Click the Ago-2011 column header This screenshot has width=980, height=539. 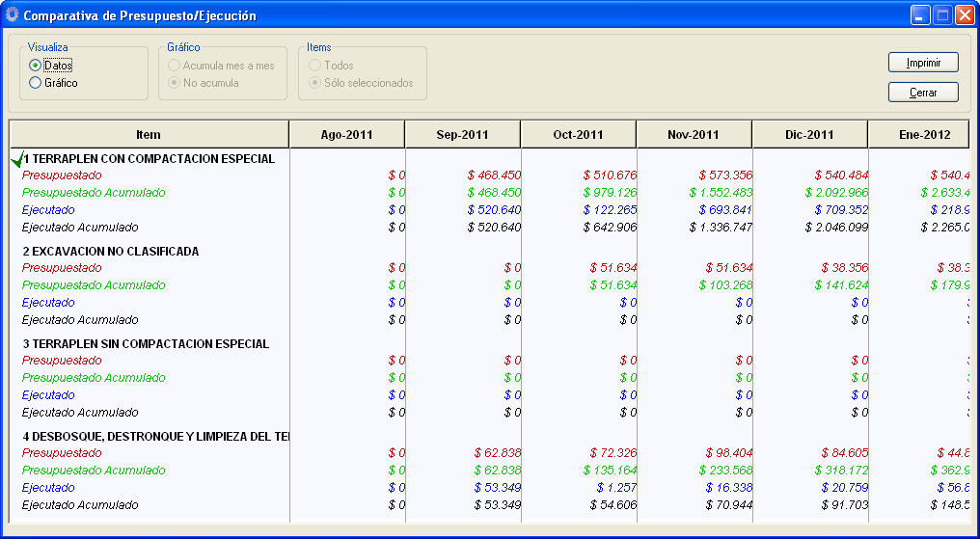point(346,135)
